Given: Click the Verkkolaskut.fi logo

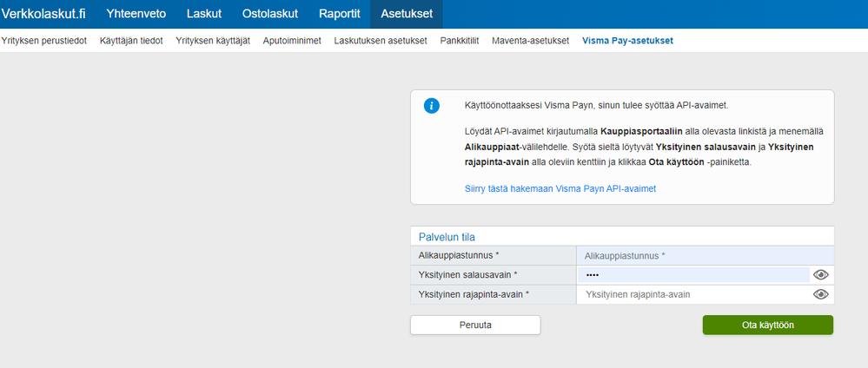Looking at the screenshot, I should coord(43,14).
